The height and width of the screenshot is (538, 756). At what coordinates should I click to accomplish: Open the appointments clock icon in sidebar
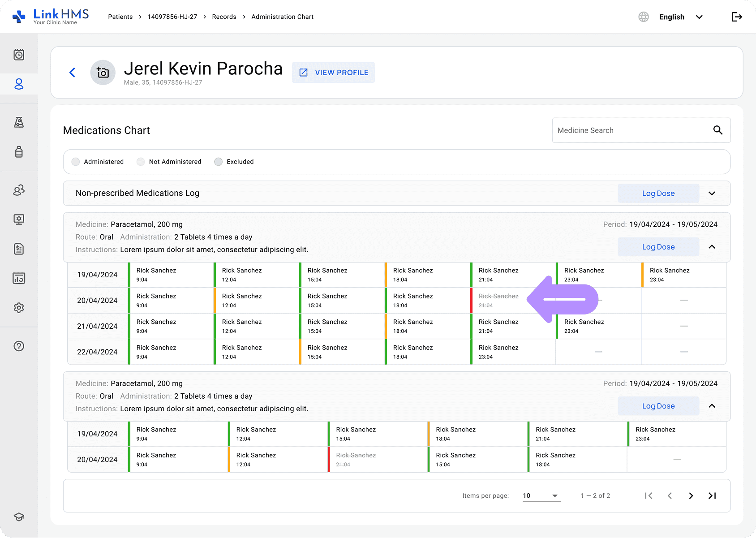pyautogui.click(x=19, y=55)
